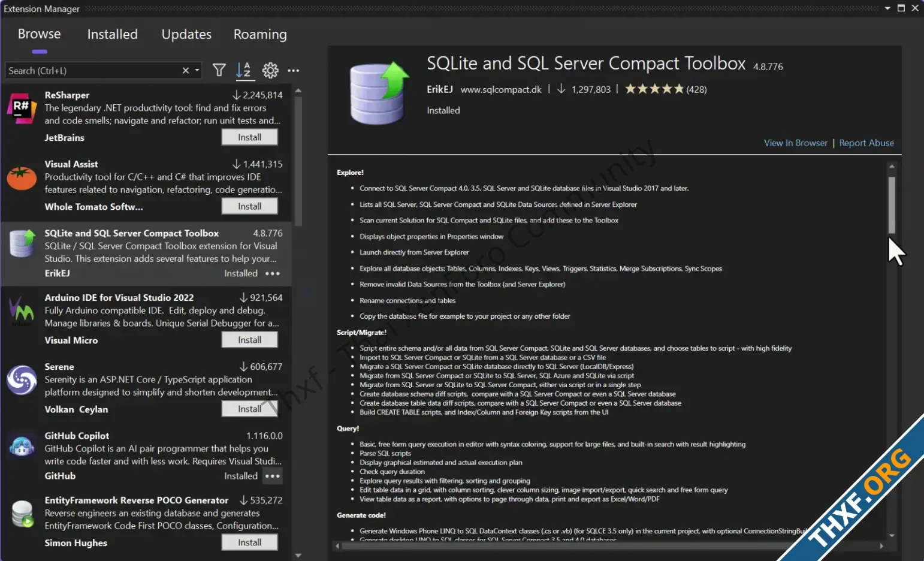This screenshot has width=924, height=561.
Task: Click the extension list vertical scrollbar thumb
Action: click(298, 161)
